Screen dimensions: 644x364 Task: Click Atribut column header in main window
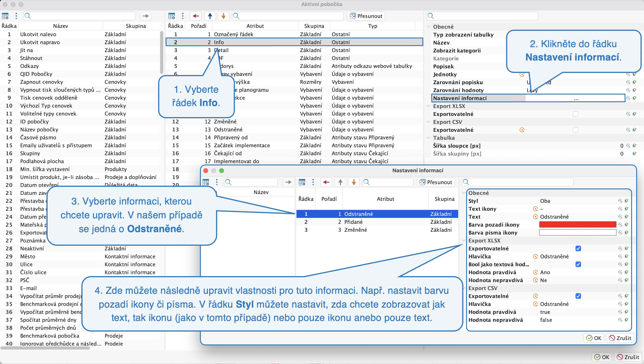click(255, 26)
